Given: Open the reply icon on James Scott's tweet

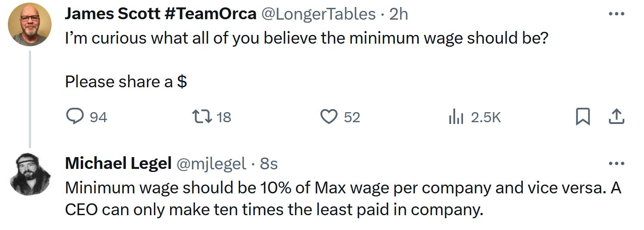Looking at the screenshot, I should point(74,117).
